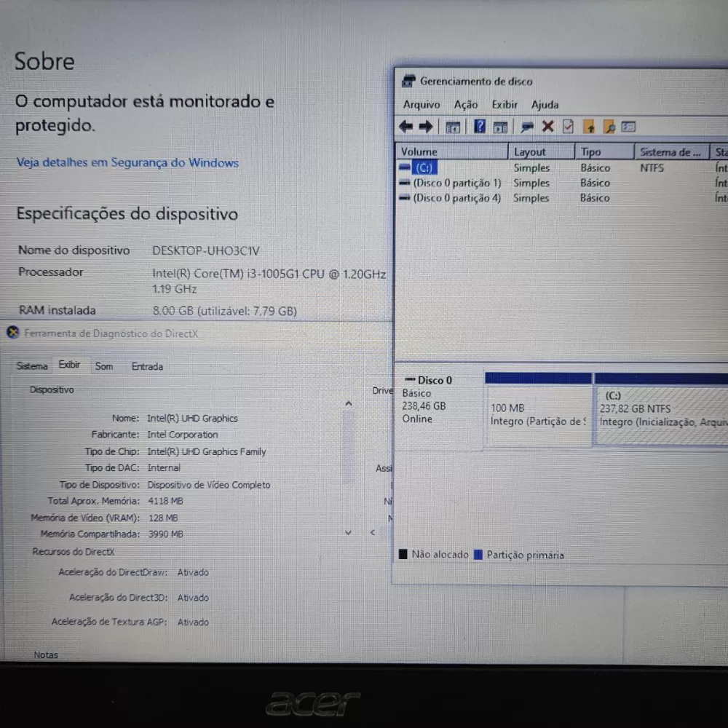Click the connect drive toolbar icon
This screenshot has height=728, width=728.
526,127
